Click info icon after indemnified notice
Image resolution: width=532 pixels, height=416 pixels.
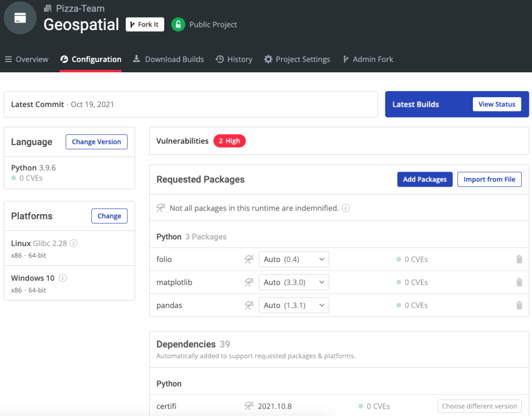click(x=345, y=208)
